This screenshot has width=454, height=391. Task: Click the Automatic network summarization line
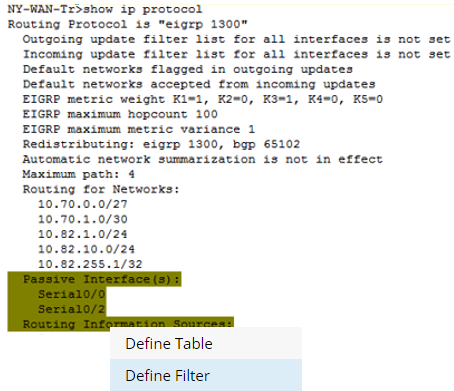pyautogui.click(x=203, y=159)
